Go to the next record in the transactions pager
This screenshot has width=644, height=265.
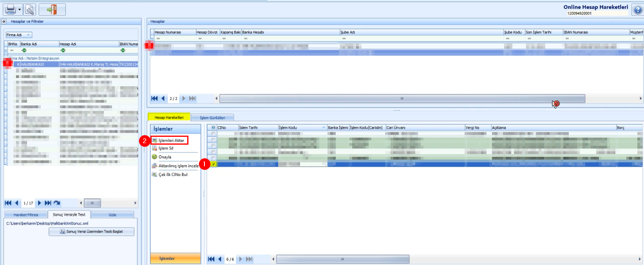click(241, 259)
